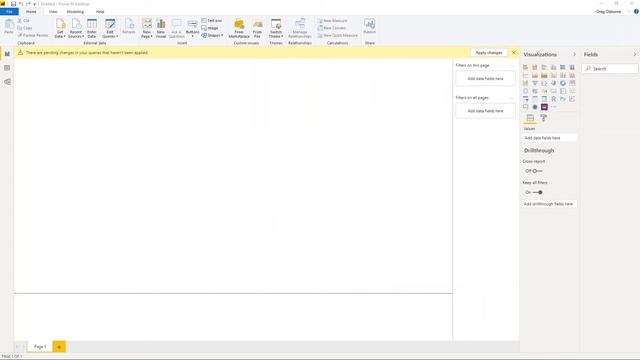
Task: Click the Add drillthrough fields here well
Action: click(549, 204)
